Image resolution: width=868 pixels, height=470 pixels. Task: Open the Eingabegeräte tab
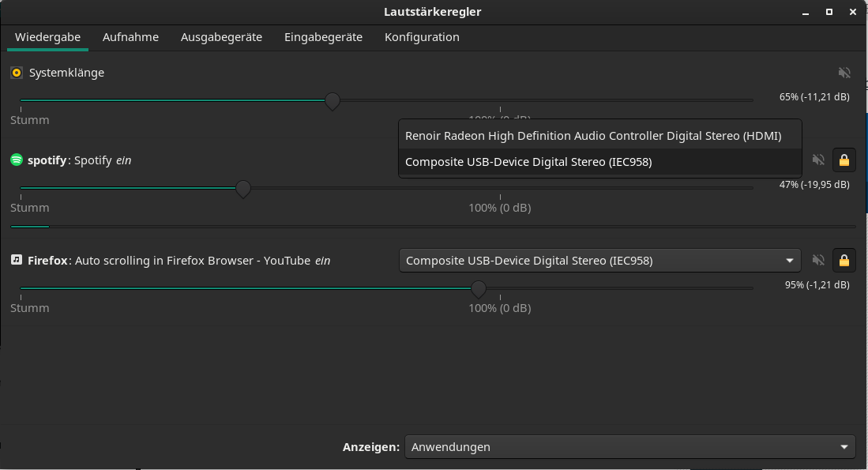[x=323, y=37]
